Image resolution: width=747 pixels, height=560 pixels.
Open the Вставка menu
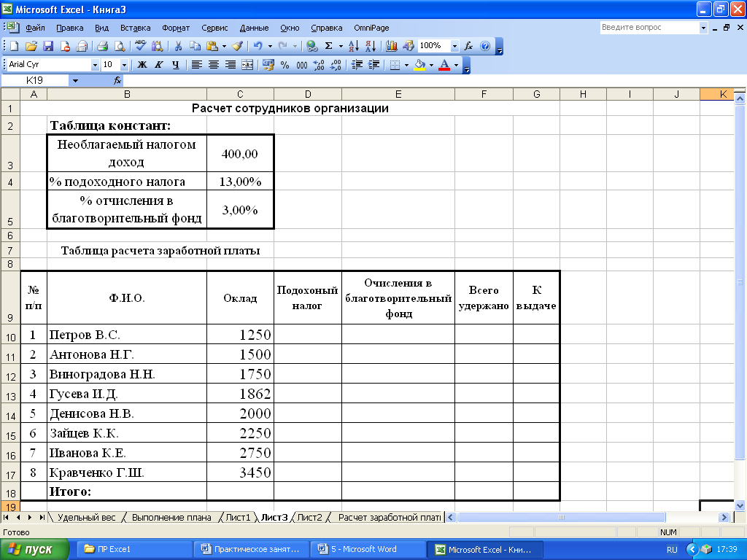click(x=135, y=28)
